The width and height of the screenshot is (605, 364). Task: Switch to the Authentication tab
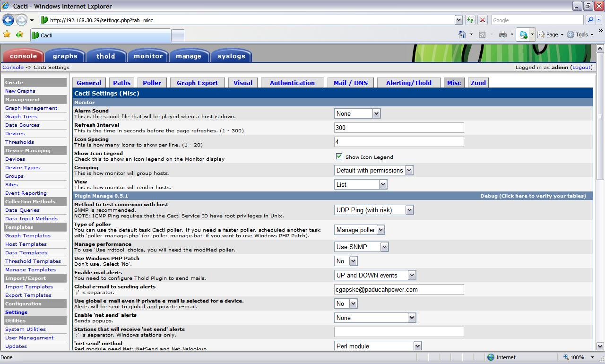tap(292, 83)
